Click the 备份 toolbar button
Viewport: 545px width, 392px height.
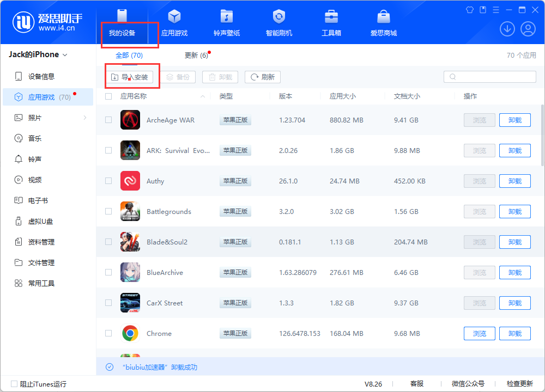point(178,77)
